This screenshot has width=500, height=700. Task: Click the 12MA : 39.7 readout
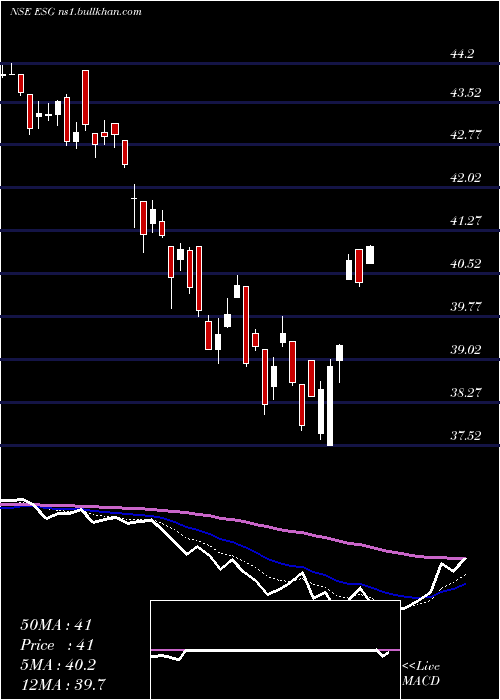pos(63,684)
